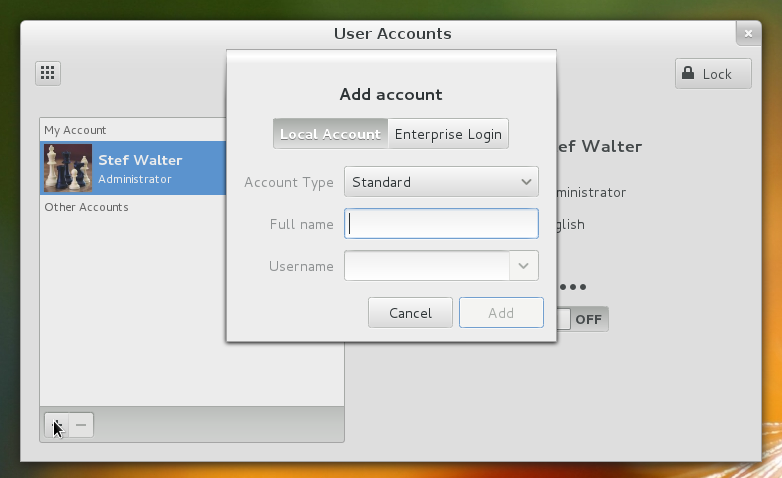Click the "Add account" dialog heading
The width and height of the screenshot is (782, 478).
tap(391, 94)
